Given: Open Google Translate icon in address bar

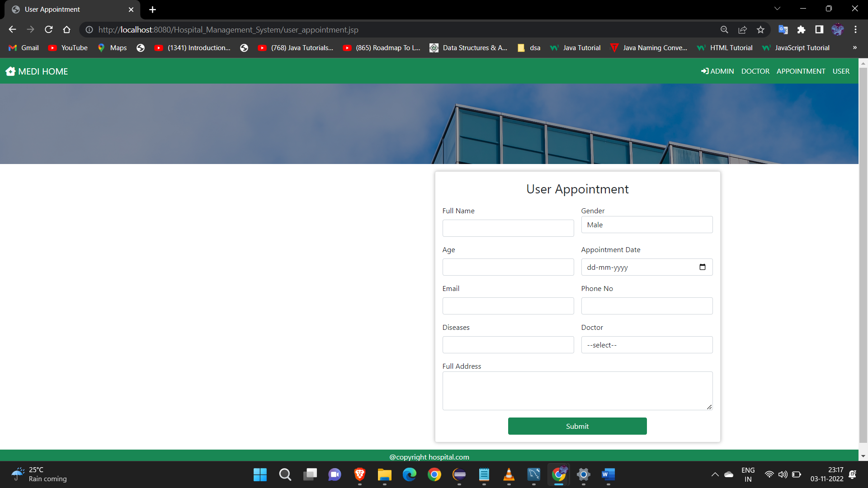Looking at the screenshot, I should [783, 29].
